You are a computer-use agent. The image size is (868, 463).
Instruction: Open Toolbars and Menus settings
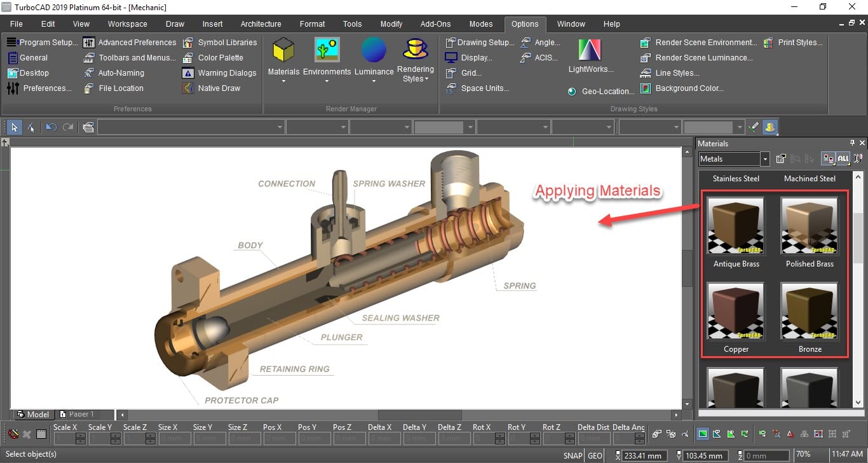[x=130, y=58]
